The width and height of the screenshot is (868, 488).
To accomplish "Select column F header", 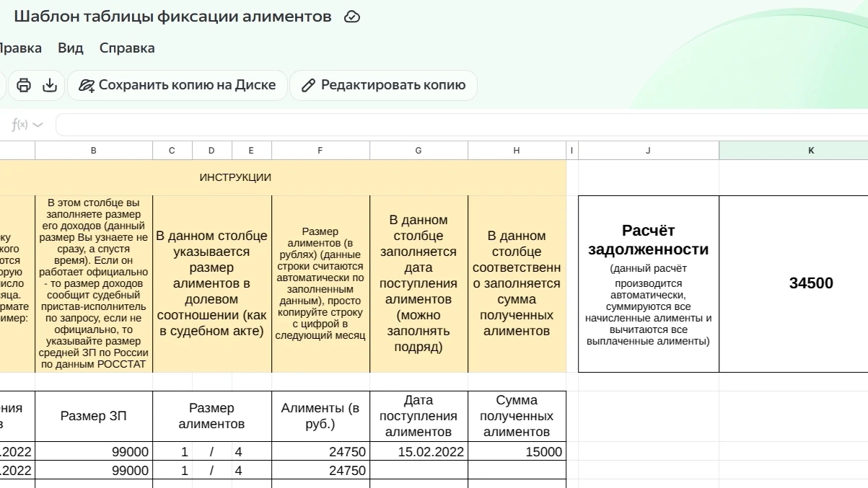I will [321, 151].
